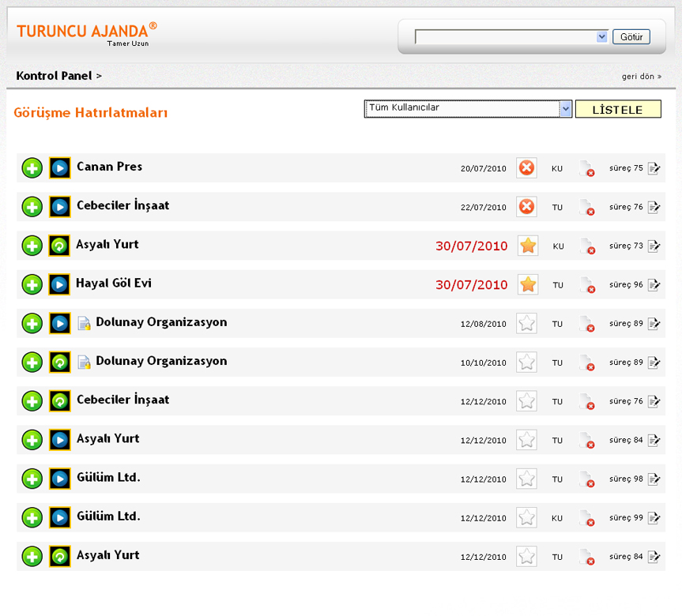The width and height of the screenshot is (682, 616).
Task: Click the red X status icon for Canan Pres
Action: point(526,168)
